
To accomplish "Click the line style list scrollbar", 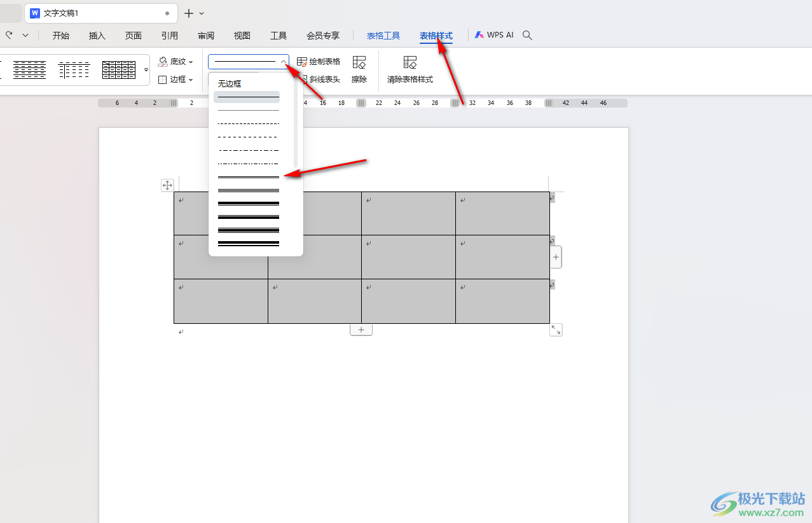I will pos(295,122).
